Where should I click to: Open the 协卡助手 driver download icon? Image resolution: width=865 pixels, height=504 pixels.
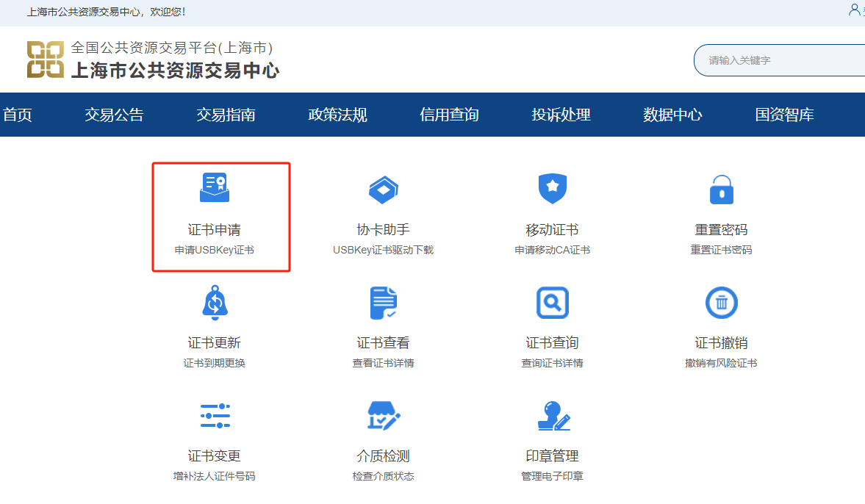coord(383,190)
